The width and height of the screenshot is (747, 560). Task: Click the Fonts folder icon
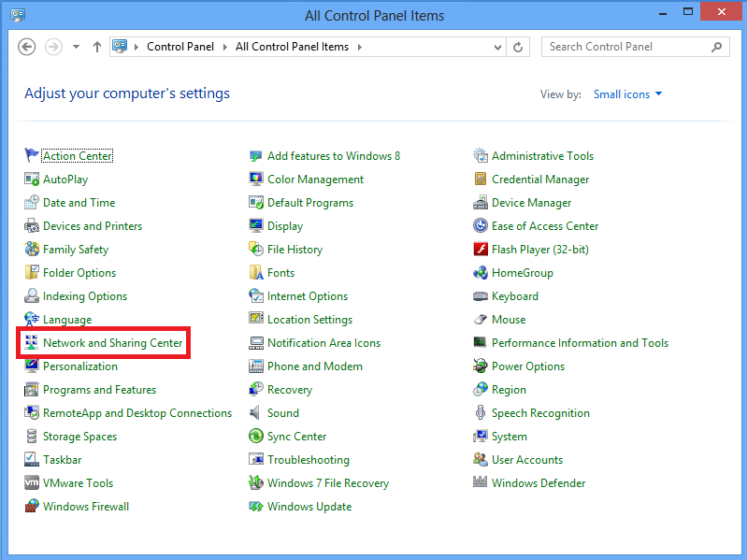[x=256, y=272]
